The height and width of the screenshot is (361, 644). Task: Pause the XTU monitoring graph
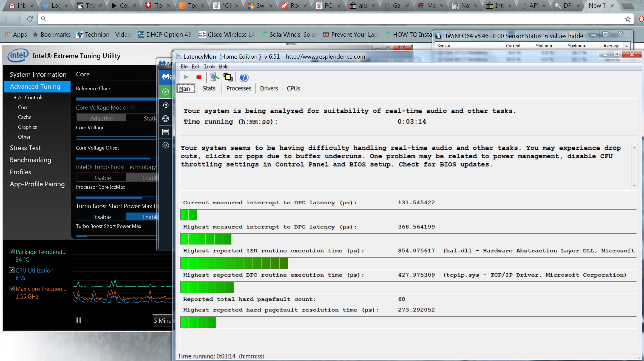pos(79,320)
